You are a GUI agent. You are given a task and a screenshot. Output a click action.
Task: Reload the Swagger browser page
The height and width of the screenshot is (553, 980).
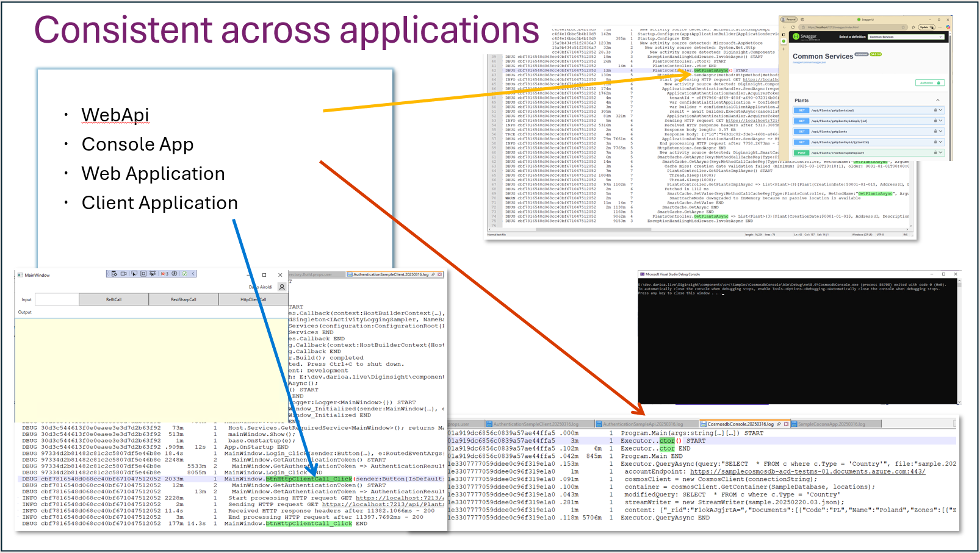793,27
